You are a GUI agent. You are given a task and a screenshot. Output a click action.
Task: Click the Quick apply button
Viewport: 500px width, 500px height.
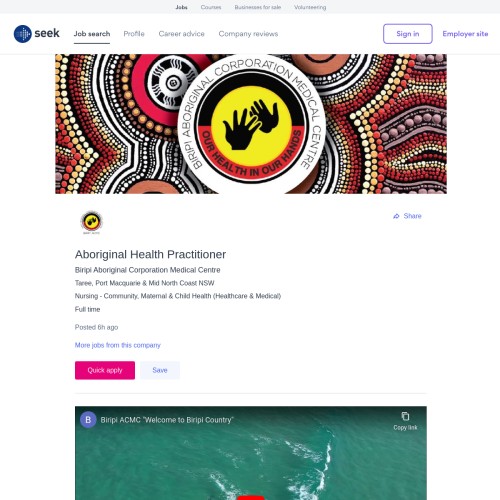point(105,370)
